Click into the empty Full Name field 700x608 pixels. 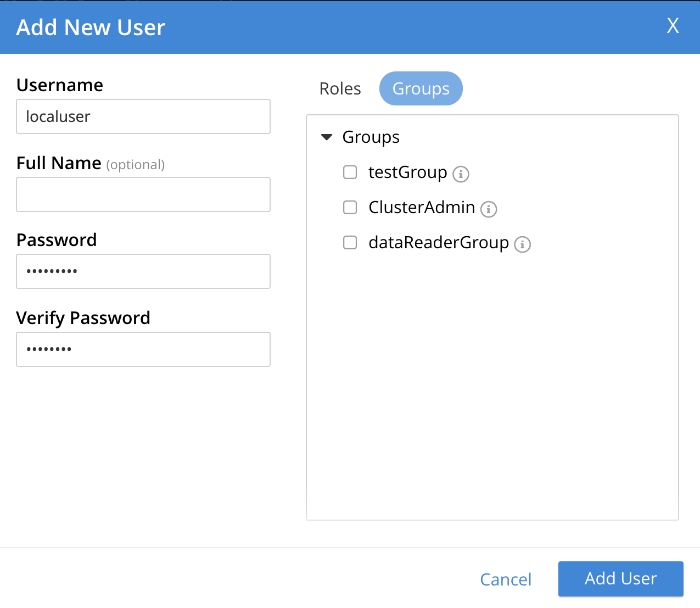point(143,194)
